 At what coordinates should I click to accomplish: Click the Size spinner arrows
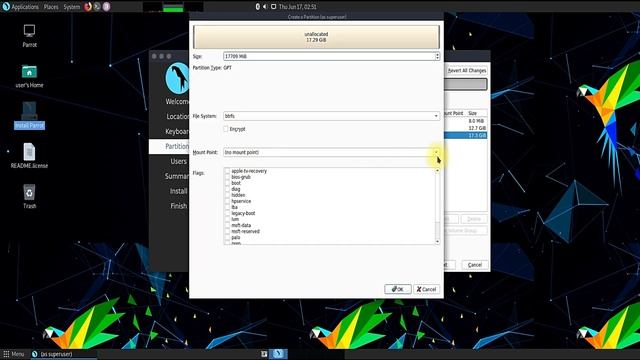437,56
